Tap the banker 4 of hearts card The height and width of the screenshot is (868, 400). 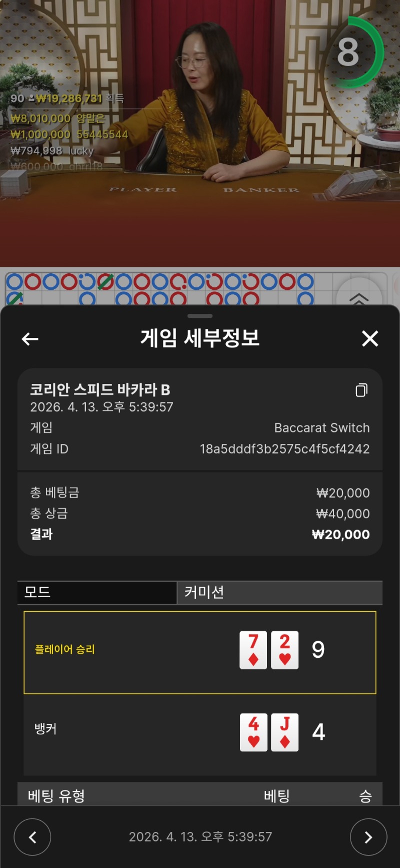tap(253, 732)
